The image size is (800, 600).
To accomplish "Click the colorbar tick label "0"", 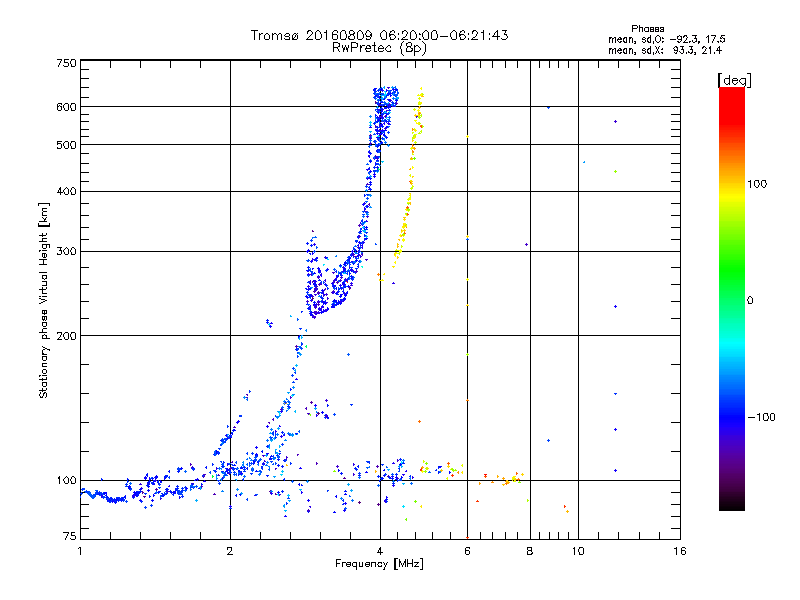I will 750,300.
